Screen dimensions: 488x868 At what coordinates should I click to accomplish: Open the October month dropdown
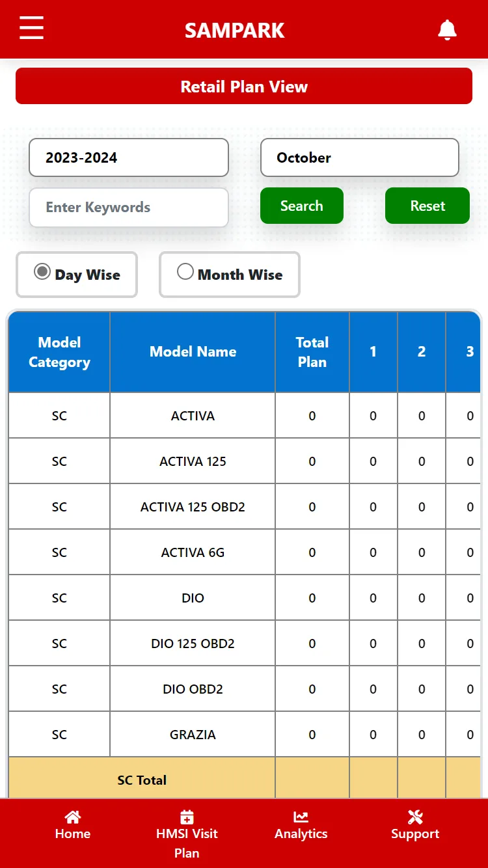pyautogui.click(x=360, y=157)
